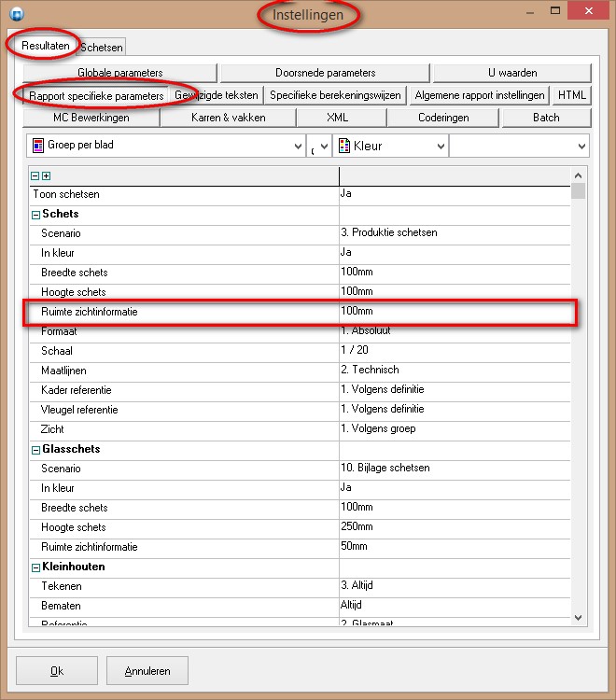
Task: Close the Instellingen window
Action: 588,10
